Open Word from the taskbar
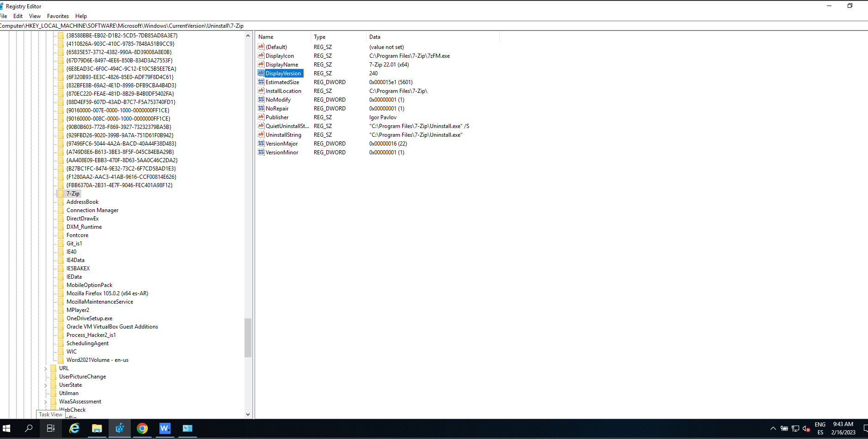868x439 pixels. click(165, 428)
